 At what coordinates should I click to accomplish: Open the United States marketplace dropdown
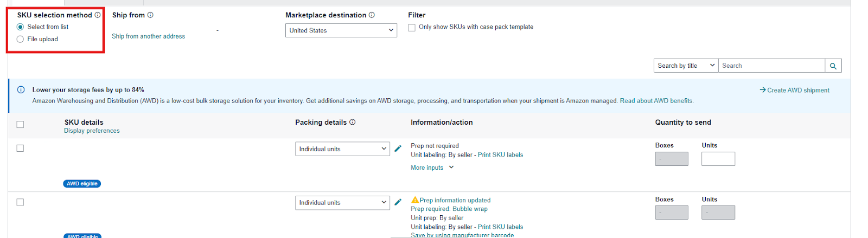point(341,31)
